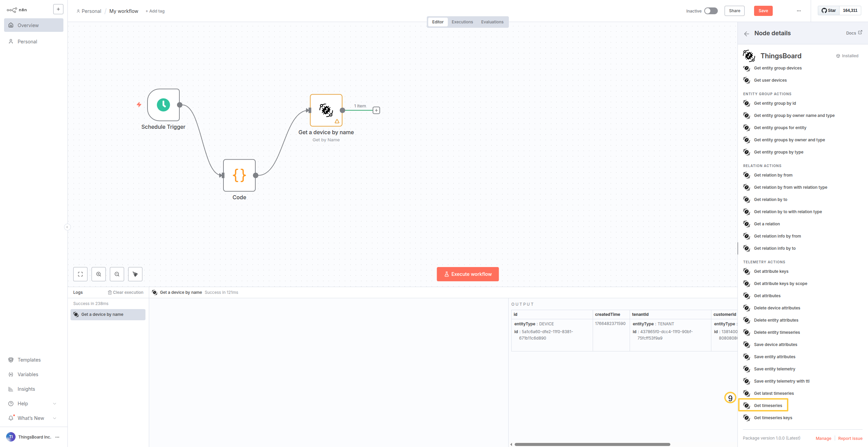The width and height of the screenshot is (868, 447).
Task: Select the Code node
Action: pos(239,176)
